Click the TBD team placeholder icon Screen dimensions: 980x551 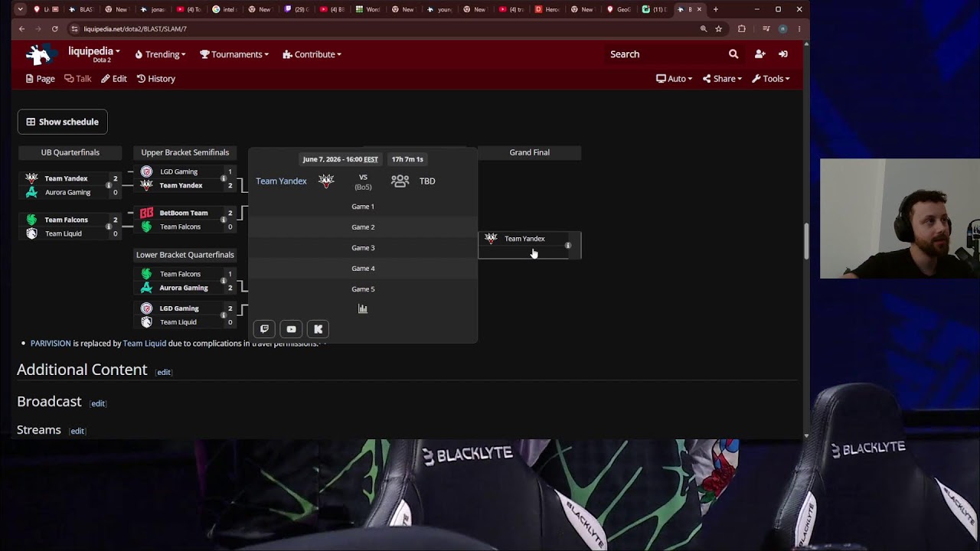[x=400, y=181]
